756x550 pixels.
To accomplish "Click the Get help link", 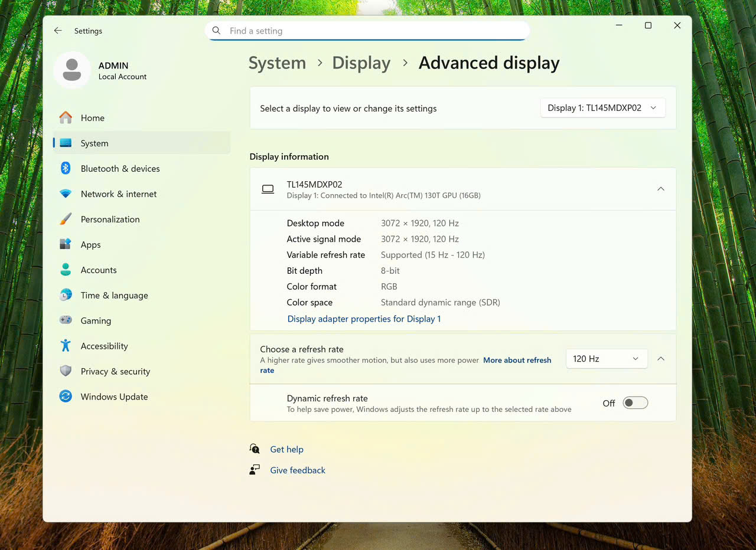I will click(286, 449).
